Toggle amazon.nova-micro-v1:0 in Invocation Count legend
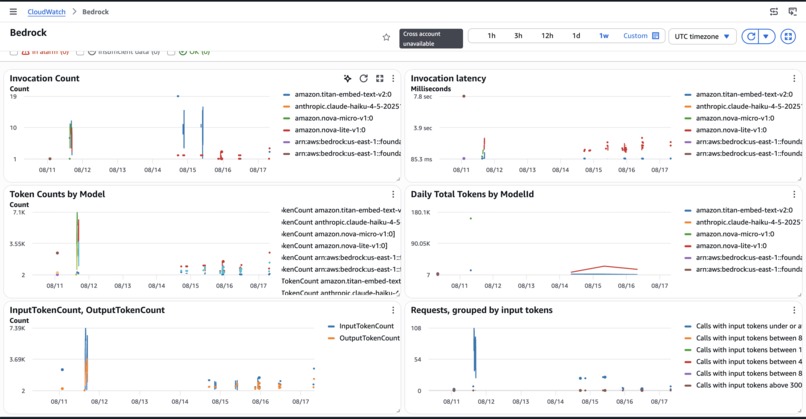 tap(334, 118)
